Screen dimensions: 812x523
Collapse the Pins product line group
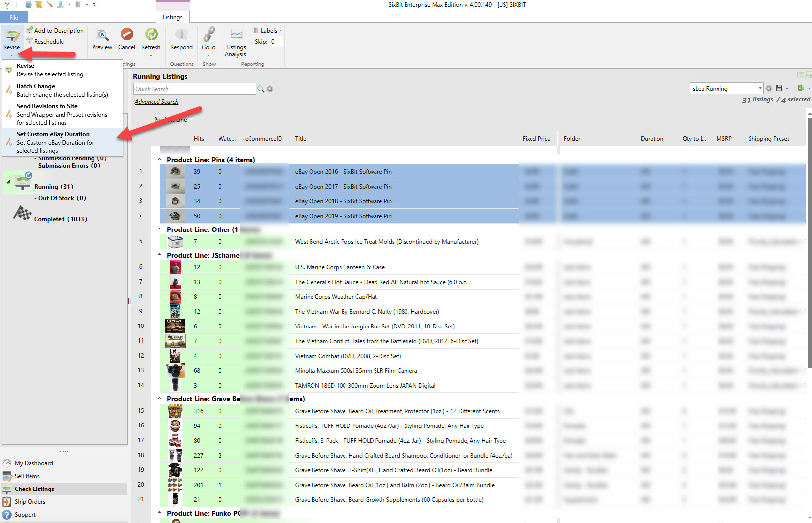(159, 159)
